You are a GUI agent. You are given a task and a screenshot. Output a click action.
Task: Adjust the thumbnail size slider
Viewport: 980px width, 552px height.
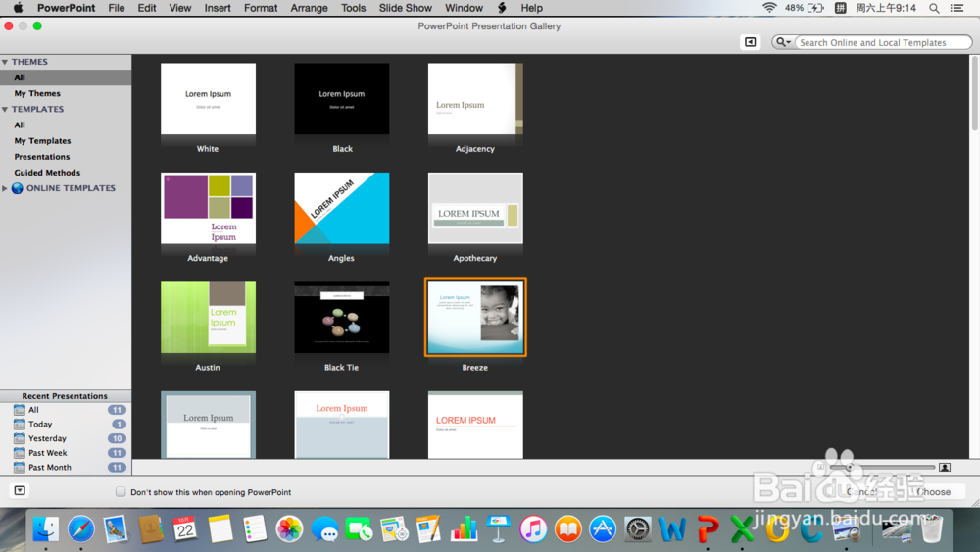pyautogui.click(x=882, y=467)
